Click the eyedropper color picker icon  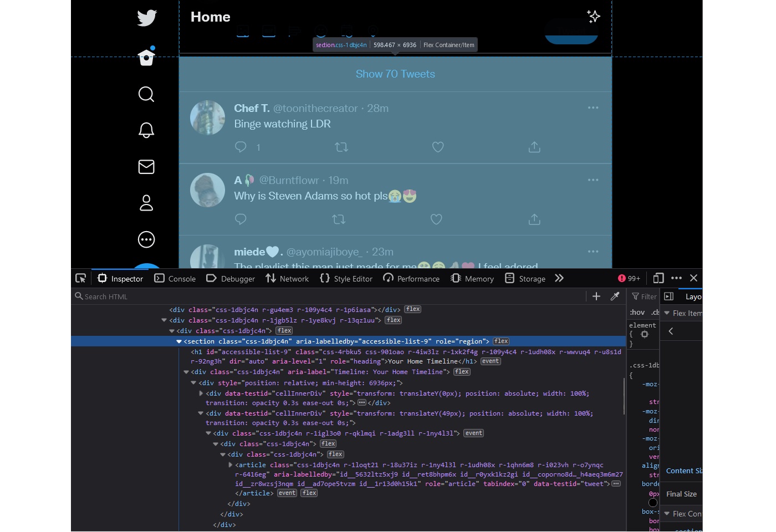pyautogui.click(x=615, y=296)
